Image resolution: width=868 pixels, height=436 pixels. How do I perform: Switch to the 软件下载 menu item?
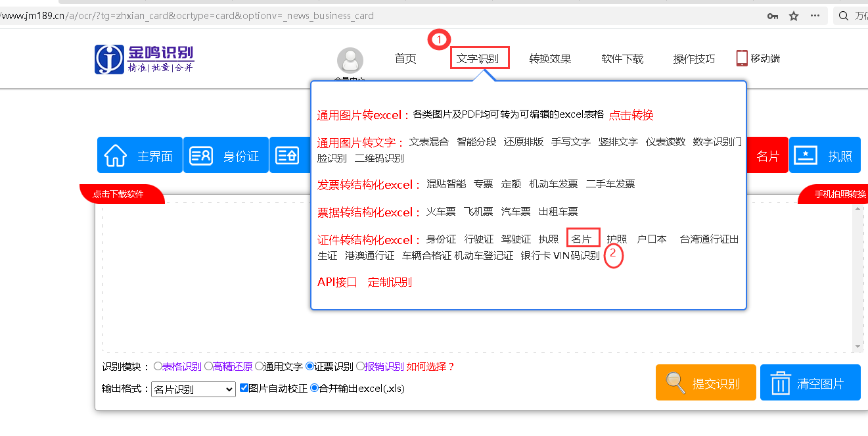[622, 58]
